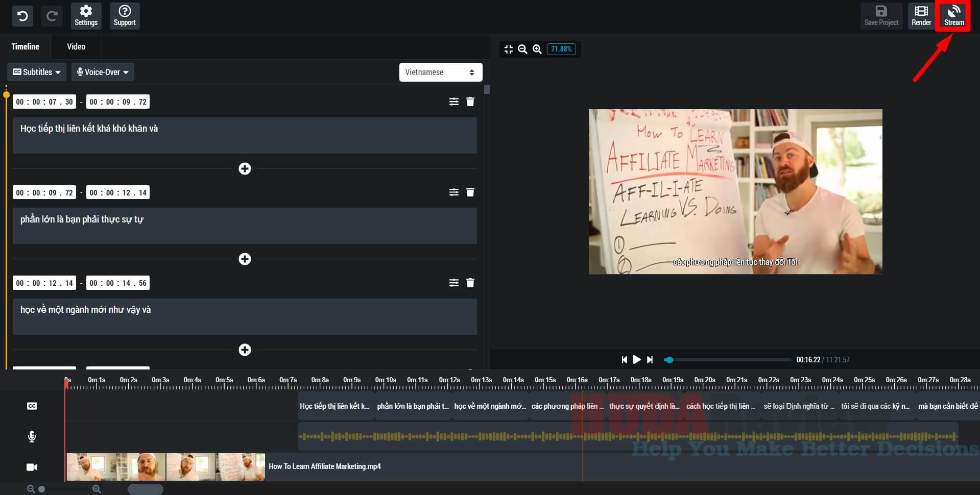The height and width of the screenshot is (495, 980).
Task: Edit end time 00:00:14.56
Action: pos(118,283)
